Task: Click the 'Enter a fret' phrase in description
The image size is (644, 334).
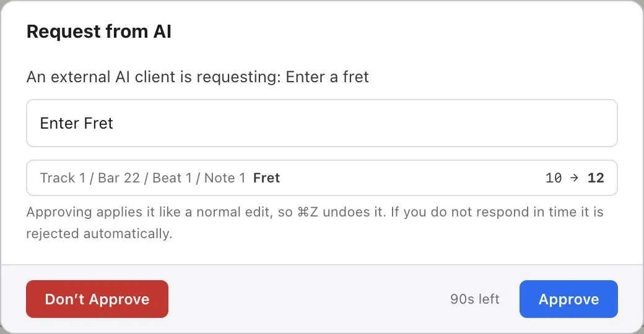Action: click(x=328, y=77)
